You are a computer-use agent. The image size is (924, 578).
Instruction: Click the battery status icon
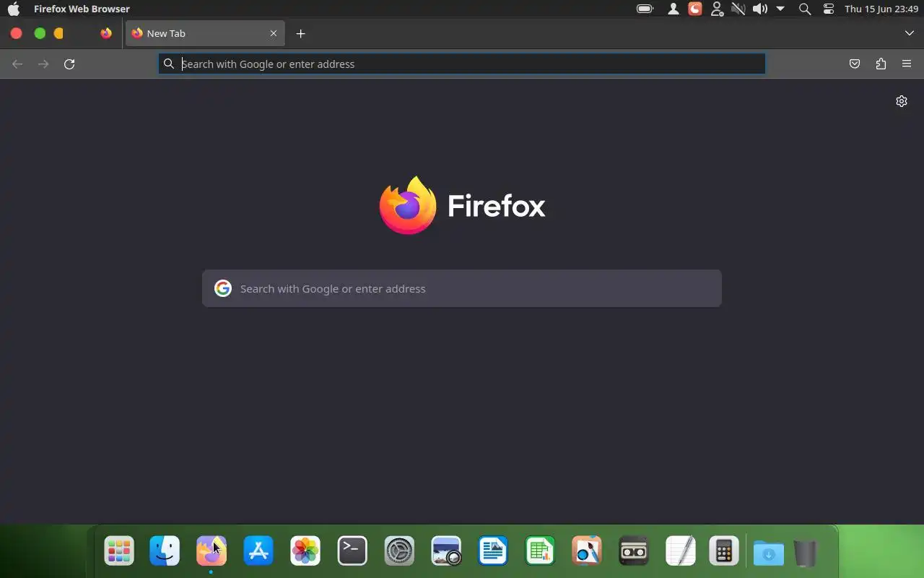point(645,9)
